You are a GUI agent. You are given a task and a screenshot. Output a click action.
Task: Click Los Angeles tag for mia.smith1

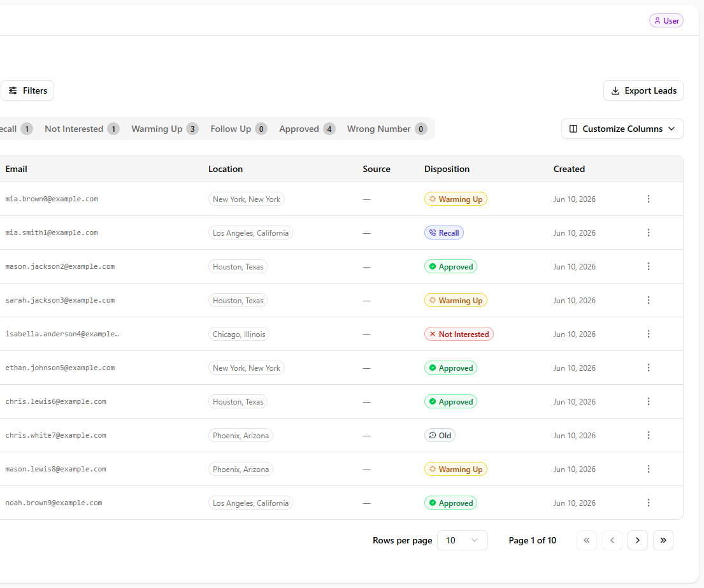point(250,233)
